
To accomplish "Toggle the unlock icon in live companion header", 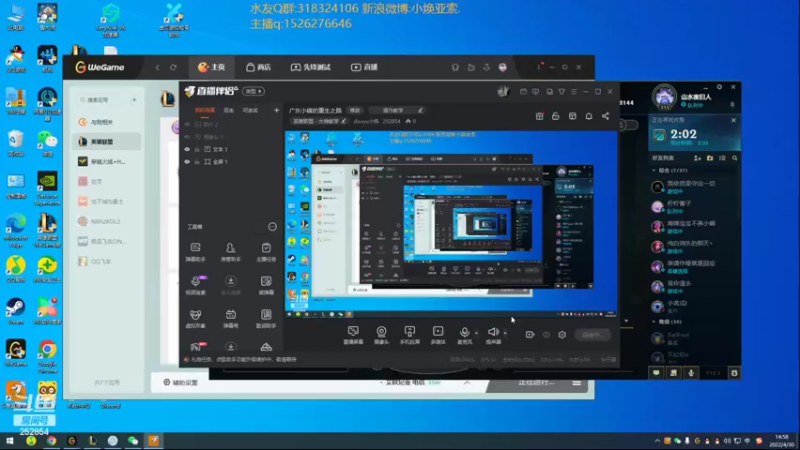I will [x=556, y=116].
